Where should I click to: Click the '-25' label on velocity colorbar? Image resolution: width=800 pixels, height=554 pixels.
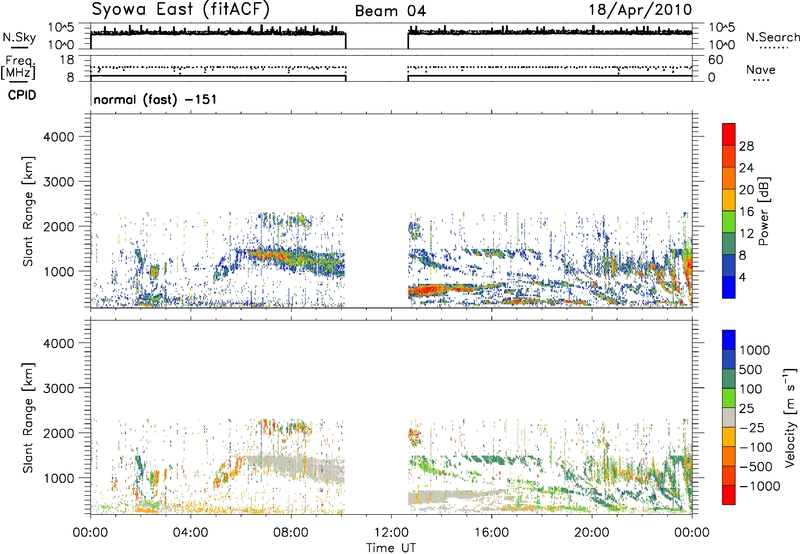(x=753, y=427)
